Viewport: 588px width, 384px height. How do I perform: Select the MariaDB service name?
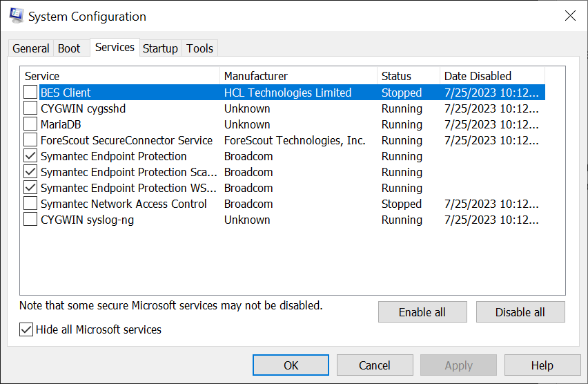[x=61, y=124]
